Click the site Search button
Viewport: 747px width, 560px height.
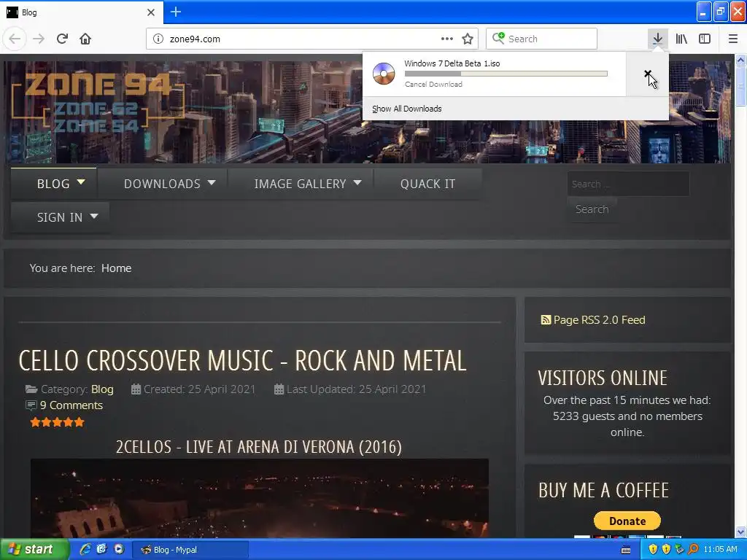click(x=592, y=209)
